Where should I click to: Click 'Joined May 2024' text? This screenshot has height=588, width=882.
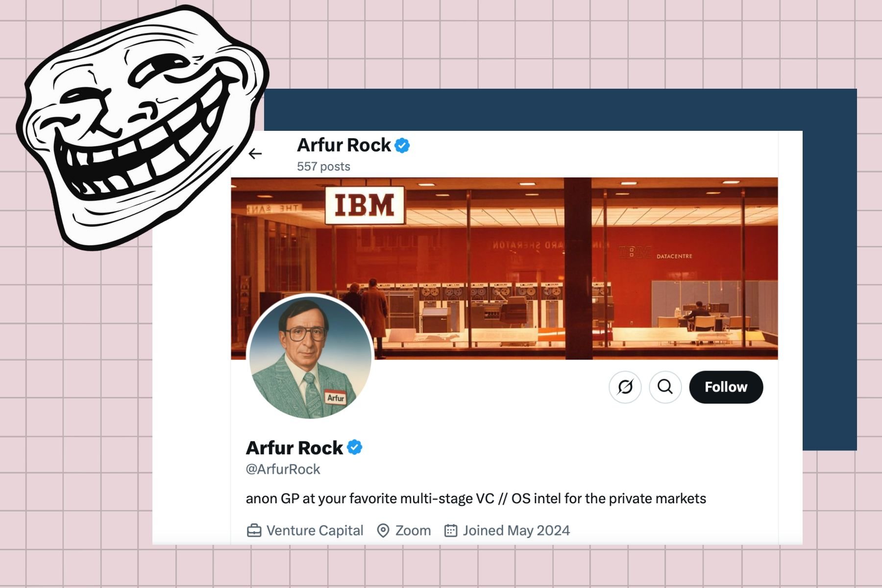[516, 531]
